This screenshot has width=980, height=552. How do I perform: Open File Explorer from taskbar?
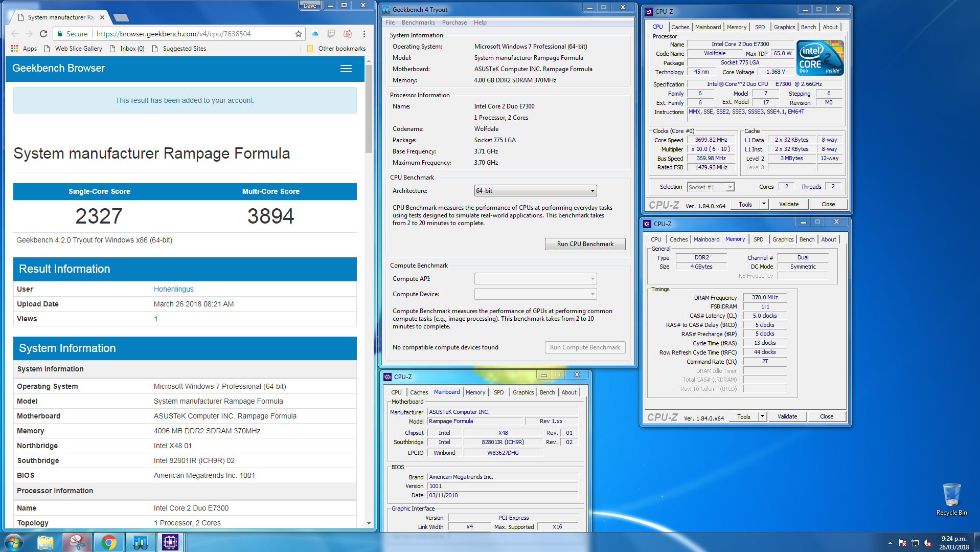45,542
